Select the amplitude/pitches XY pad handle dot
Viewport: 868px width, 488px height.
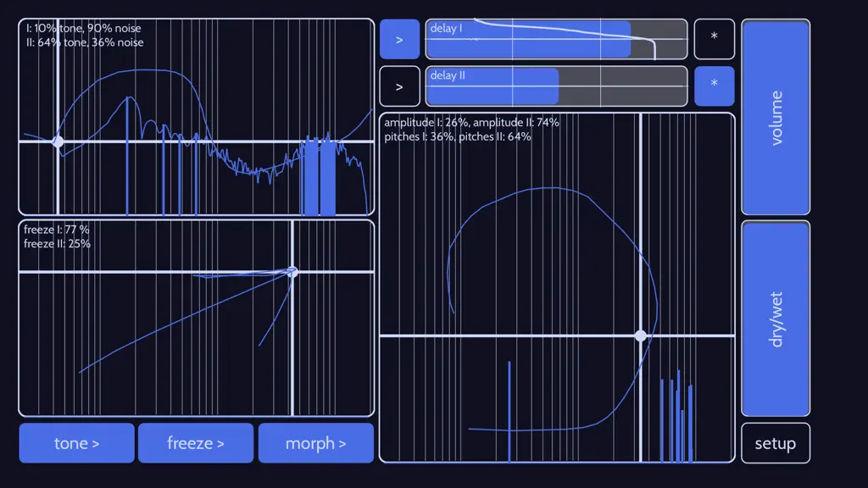pos(641,335)
